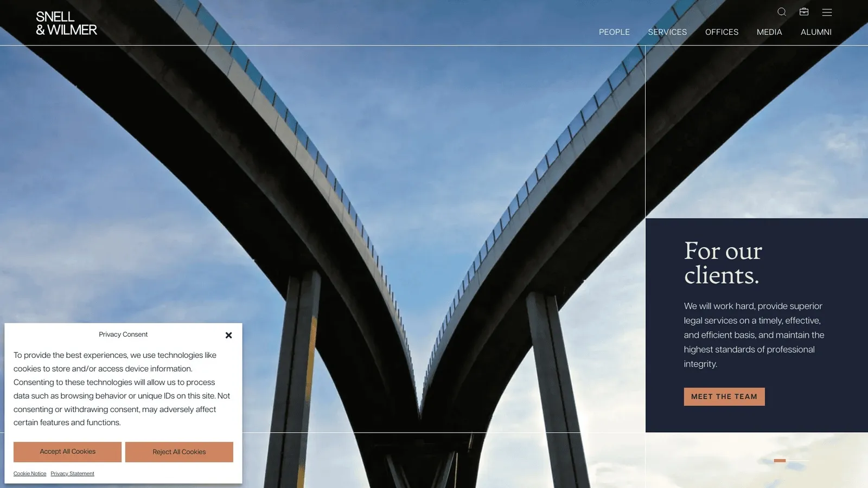
Task: Accept All Cookies
Action: (67, 452)
